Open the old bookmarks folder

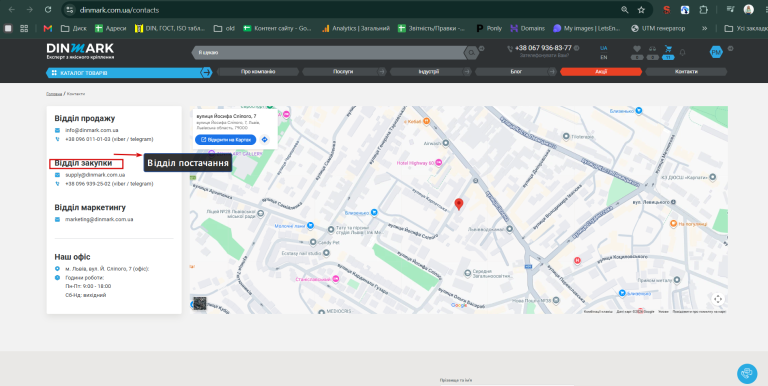[224, 28]
